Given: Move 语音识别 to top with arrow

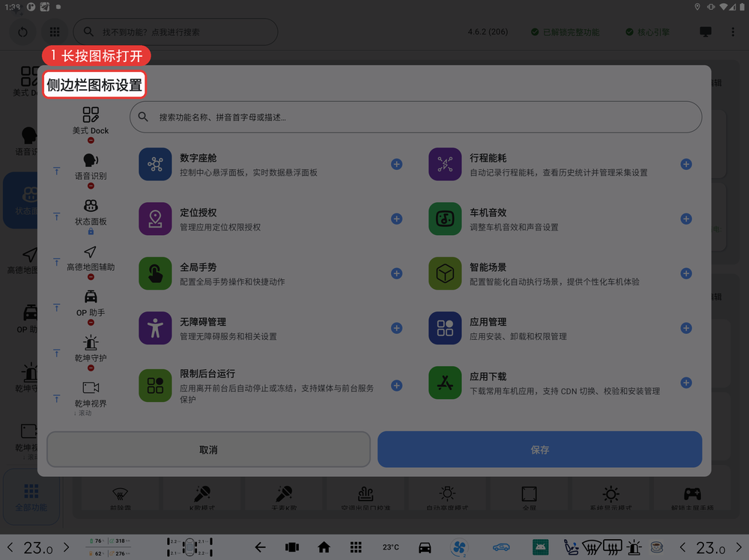Looking at the screenshot, I should [56, 171].
